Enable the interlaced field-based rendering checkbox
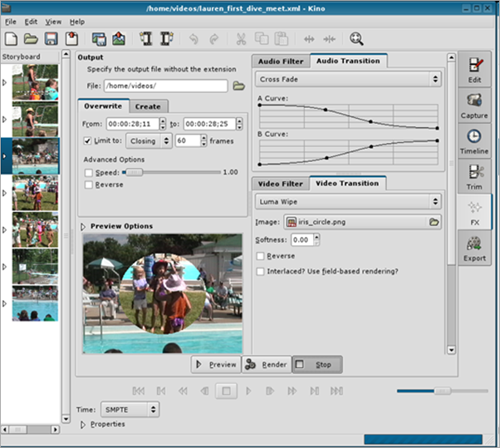Viewport: 500px width, 448px height. click(x=261, y=271)
